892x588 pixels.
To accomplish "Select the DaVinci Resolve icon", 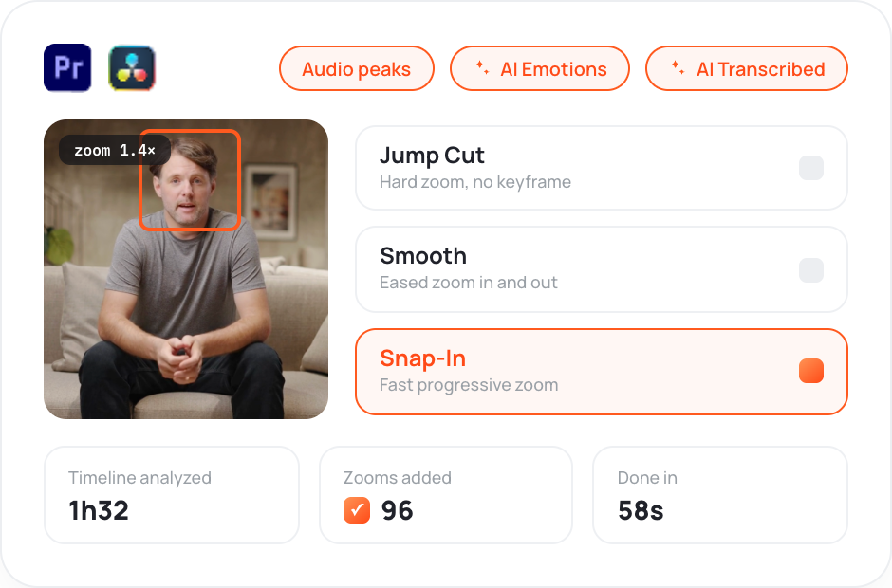I will coord(132,67).
